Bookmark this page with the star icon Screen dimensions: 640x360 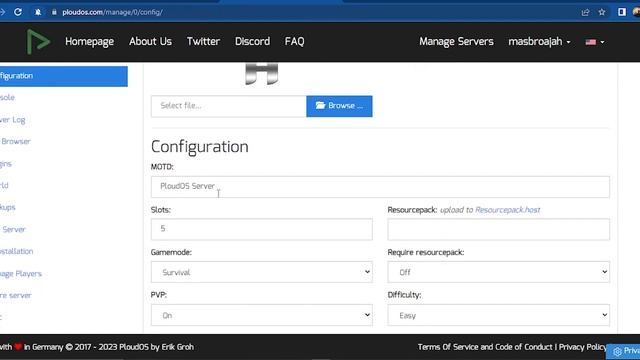(x=602, y=12)
